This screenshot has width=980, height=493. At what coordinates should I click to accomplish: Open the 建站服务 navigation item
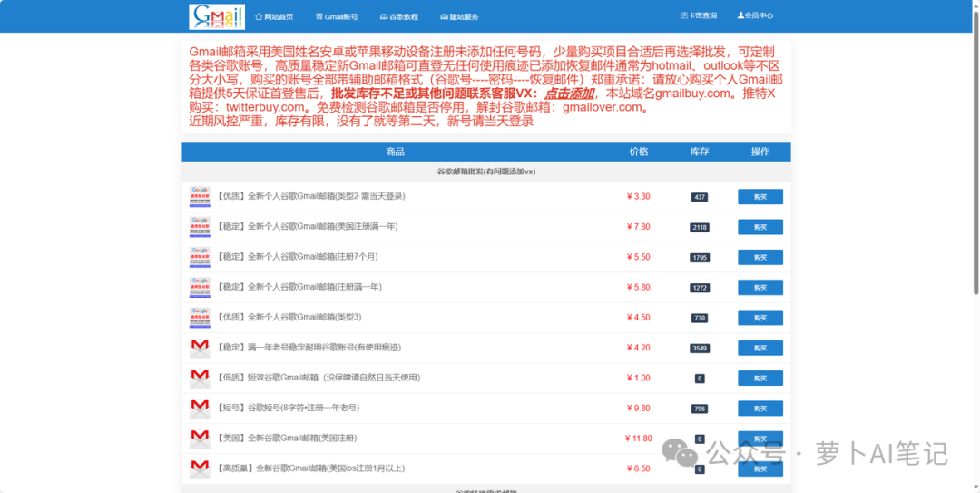(459, 17)
